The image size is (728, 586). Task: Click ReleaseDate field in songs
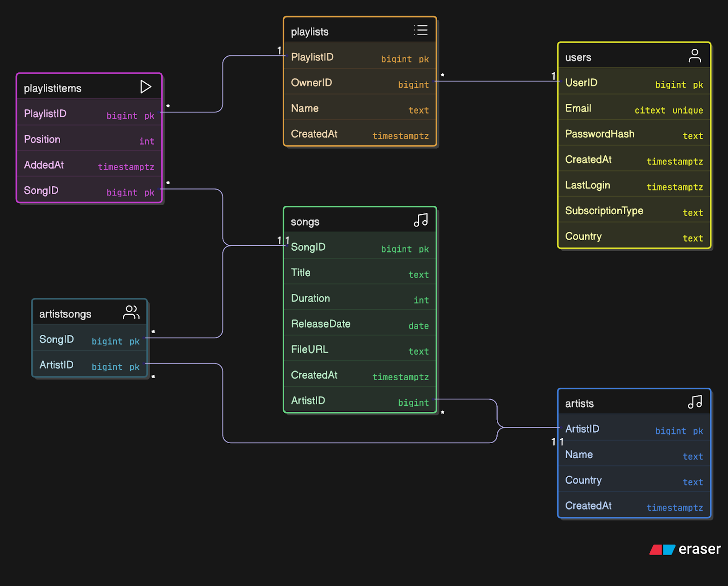[360, 323]
